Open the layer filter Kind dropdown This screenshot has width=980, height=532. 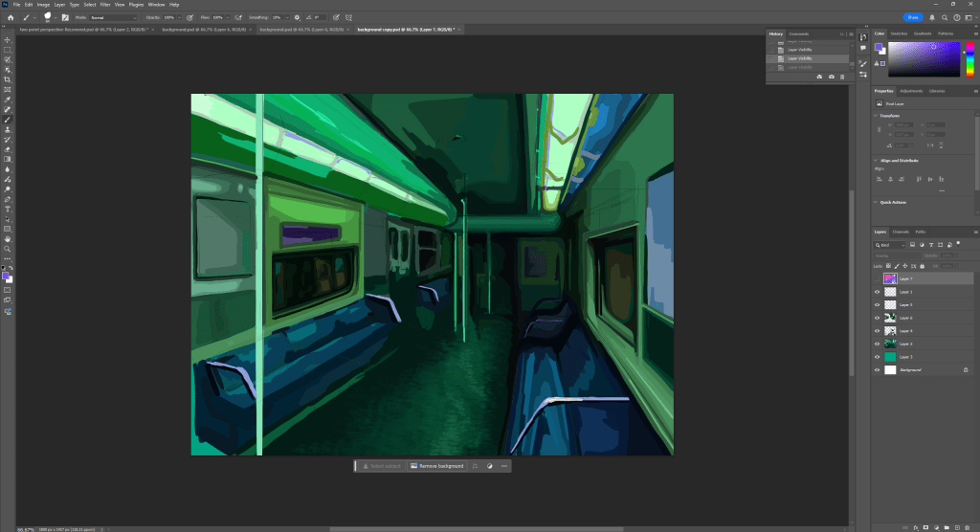(x=890, y=245)
